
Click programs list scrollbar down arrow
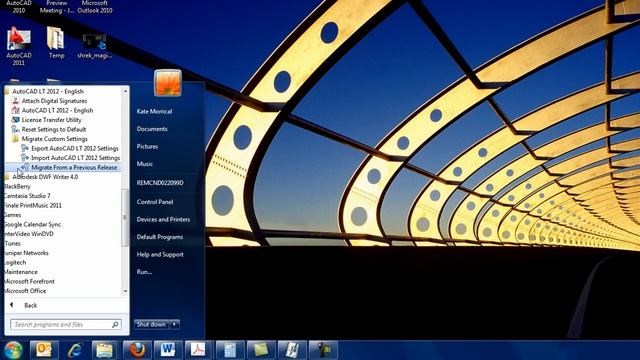pyautogui.click(x=125, y=291)
